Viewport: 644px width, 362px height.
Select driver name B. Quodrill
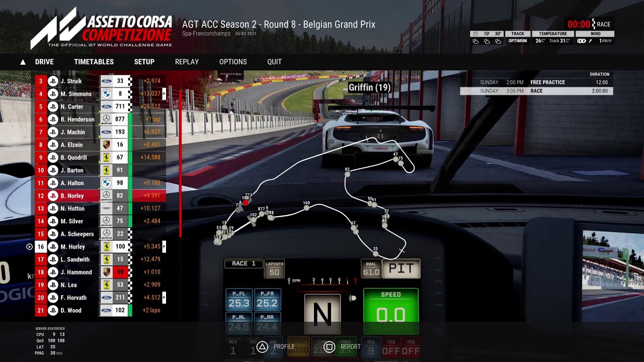click(x=74, y=157)
